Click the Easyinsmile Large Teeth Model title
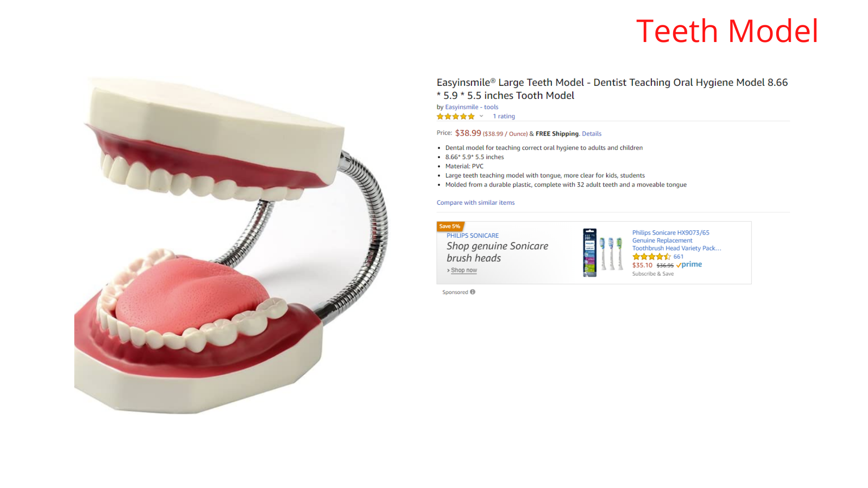 pos(612,89)
